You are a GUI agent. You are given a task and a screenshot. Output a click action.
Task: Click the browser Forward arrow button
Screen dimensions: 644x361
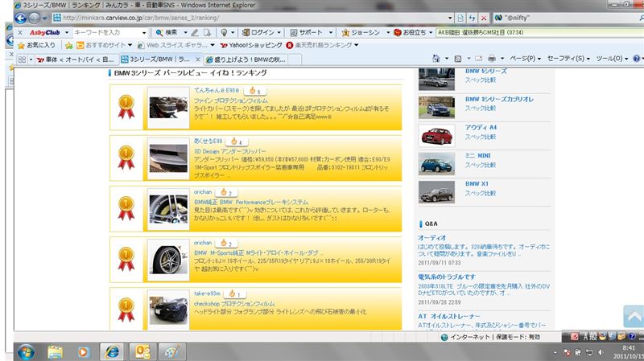pyautogui.click(x=34, y=18)
